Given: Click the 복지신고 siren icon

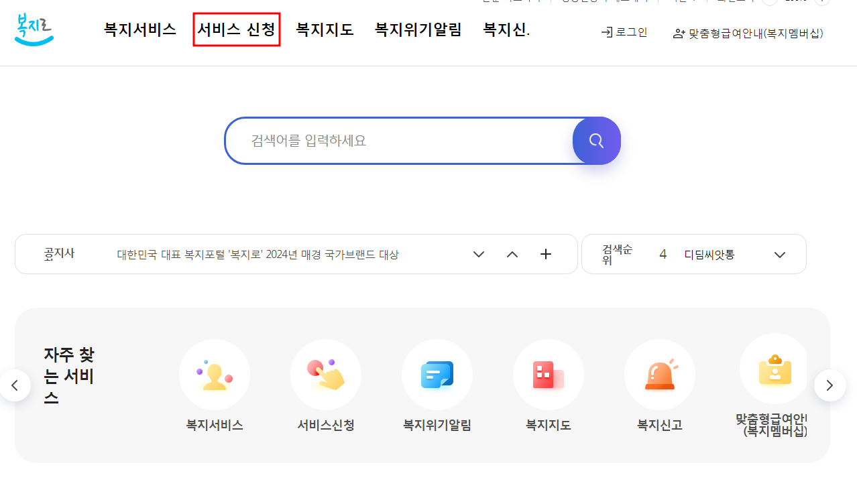Looking at the screenshot, I should [x=659, y=374].
